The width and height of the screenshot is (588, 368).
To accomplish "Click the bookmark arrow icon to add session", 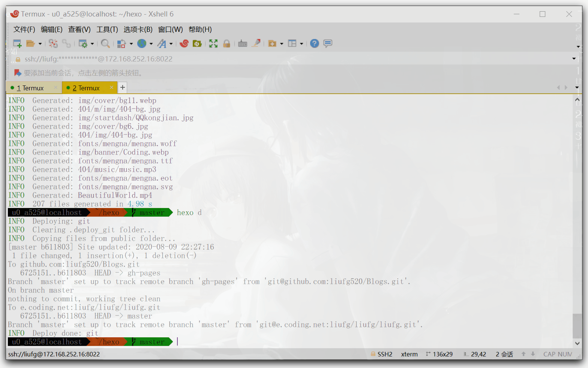I will click(x=17, y=73).
